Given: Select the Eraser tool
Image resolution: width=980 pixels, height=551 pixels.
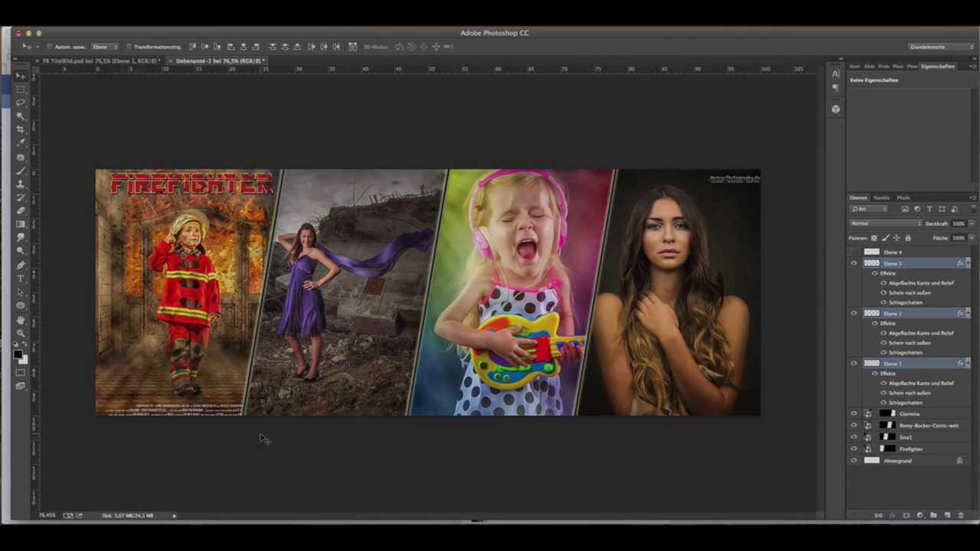Looking at the screenshot, I should 21,210.
